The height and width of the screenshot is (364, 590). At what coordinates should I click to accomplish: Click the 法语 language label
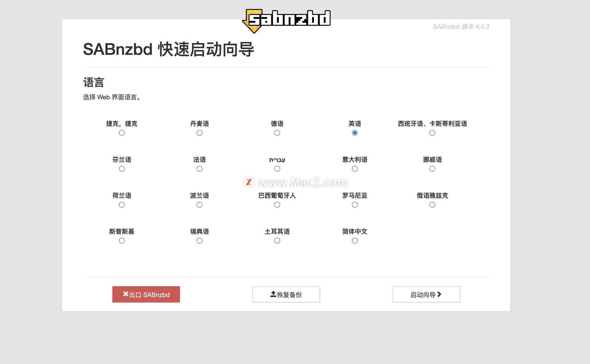pos(199,160)
